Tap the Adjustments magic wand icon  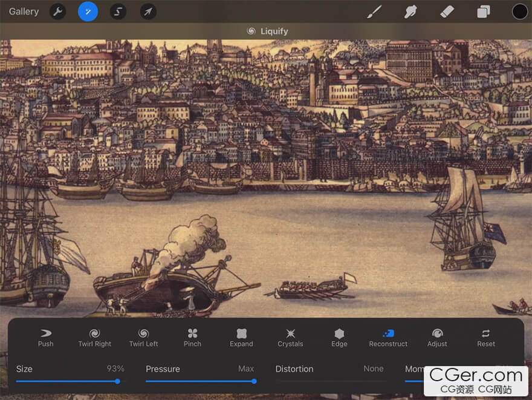[88, 11]
